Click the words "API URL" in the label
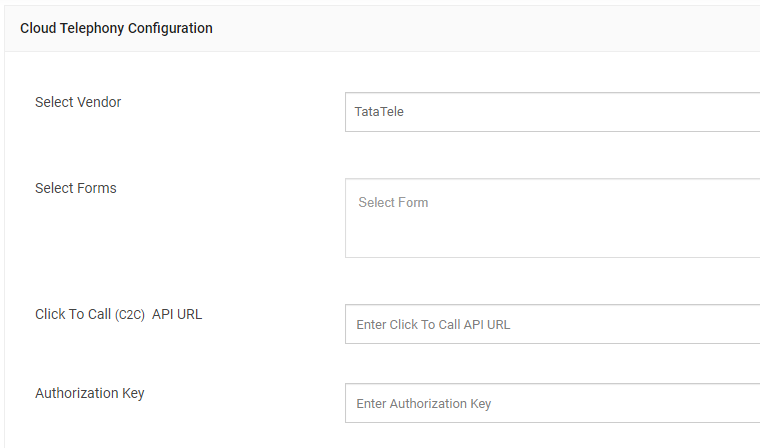760x448 pixels. coord(177,314)
